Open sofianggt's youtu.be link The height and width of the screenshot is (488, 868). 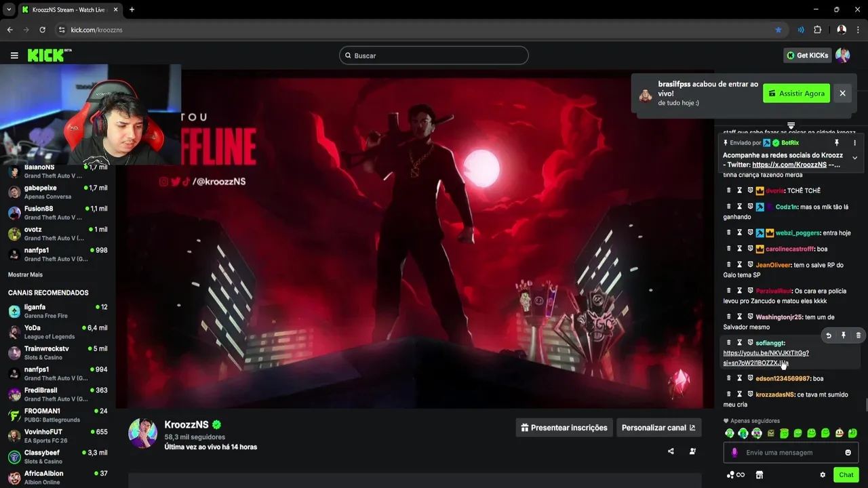(x=766, y=358)
